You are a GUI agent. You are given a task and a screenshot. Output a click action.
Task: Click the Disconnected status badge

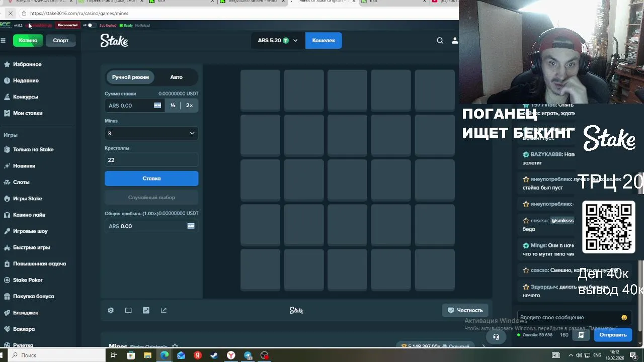point(67,25)
